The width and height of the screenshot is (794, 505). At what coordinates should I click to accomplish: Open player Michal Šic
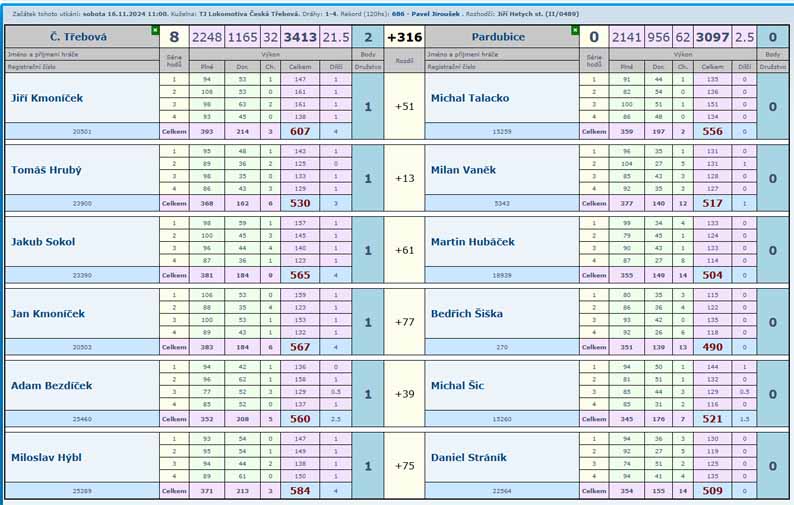click(x=457, y=386)
